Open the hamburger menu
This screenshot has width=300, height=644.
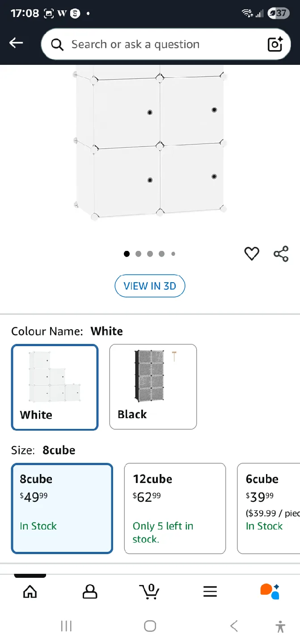tap(210, 591)
